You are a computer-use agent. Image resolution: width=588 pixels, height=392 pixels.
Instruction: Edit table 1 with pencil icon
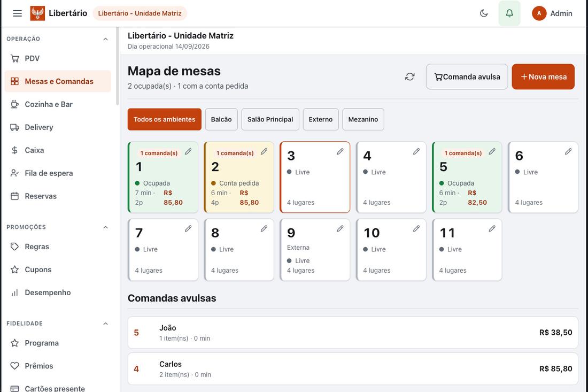tap(188, 151)
